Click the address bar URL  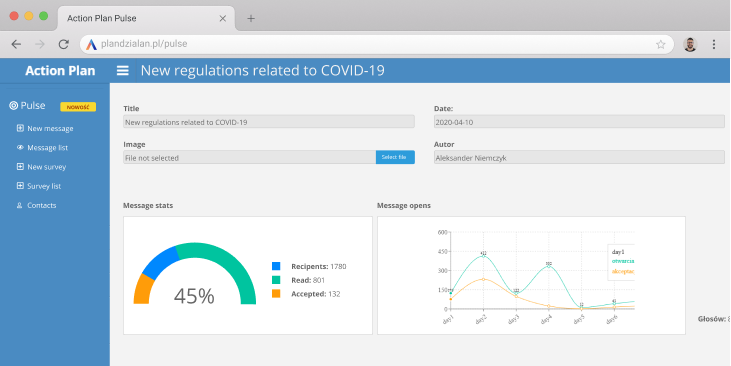[144, 44]
